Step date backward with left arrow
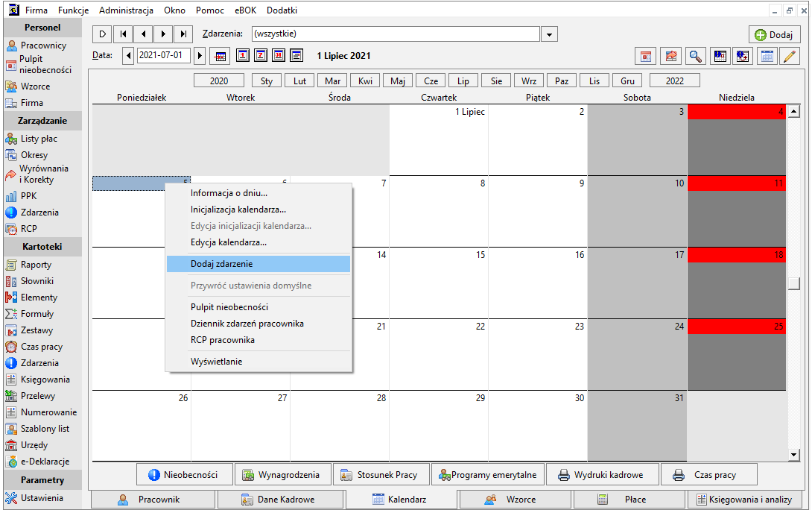This screenshot has height=510, width=812. point(128,55)
